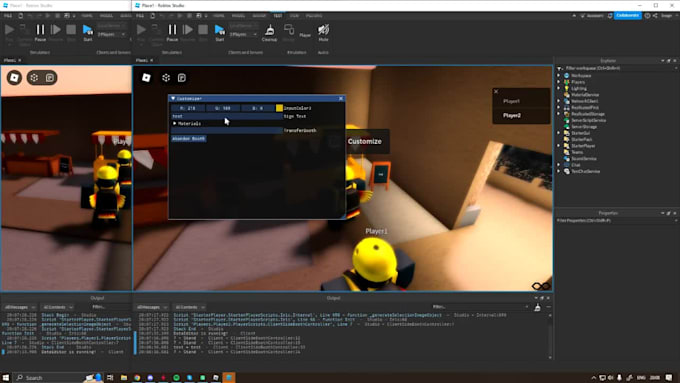
Task: Open the Roblox menu icon in right viewport
Action: pyautogui.click(x=146, y=78)
